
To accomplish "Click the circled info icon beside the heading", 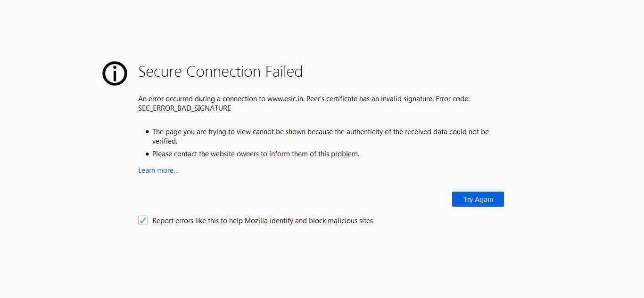I will coord(115,73).
